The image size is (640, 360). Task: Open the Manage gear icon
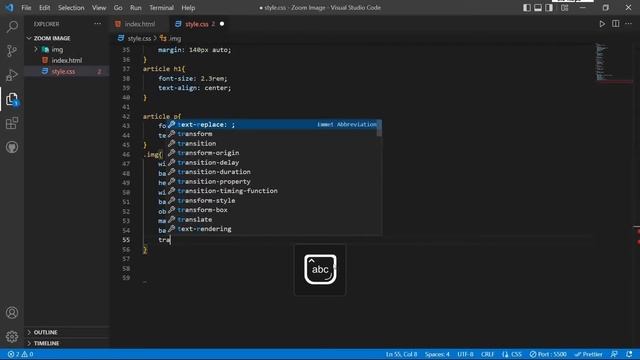[x=12, y=336]
